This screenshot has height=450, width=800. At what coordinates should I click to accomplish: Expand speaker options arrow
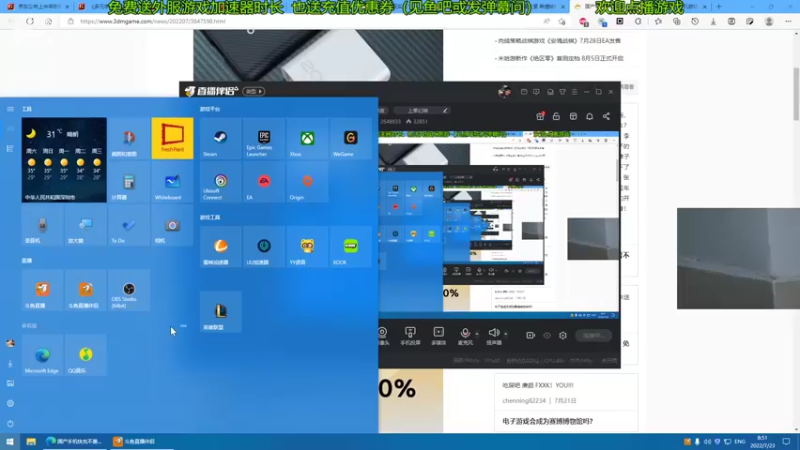pos(506,334)
